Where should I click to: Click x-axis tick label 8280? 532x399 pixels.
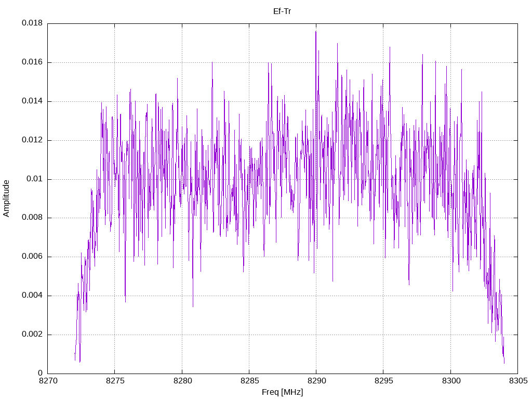182,381
